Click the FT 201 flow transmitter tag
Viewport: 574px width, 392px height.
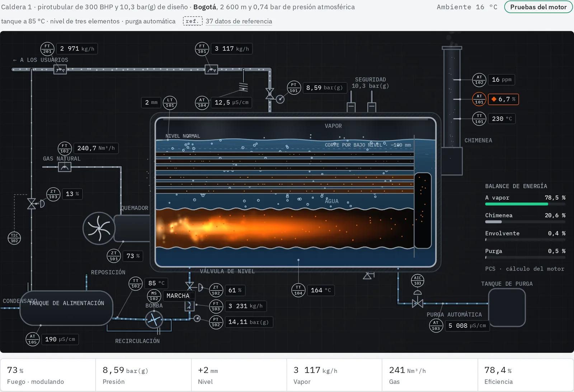pyautogui.click(x=47, y=49)
